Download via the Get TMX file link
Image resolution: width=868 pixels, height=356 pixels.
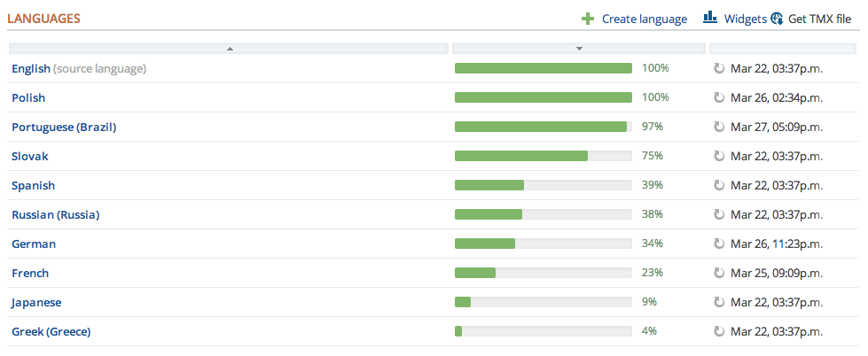[819, 19]
